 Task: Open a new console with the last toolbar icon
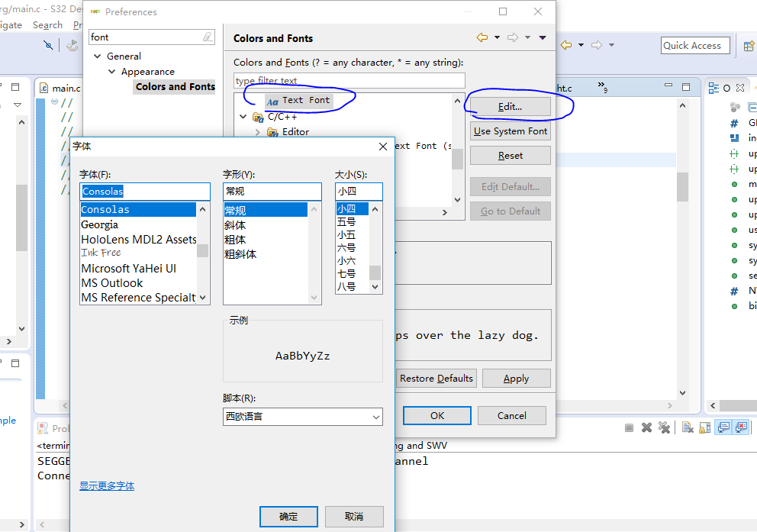(740, 427)
